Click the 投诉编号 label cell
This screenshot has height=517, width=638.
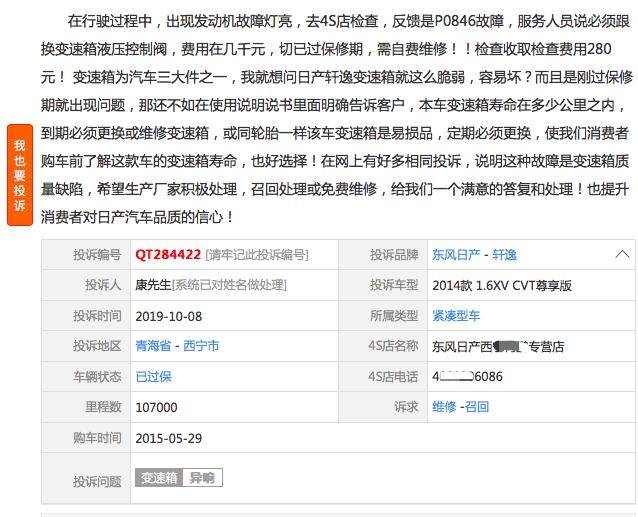click(x=86, y=255)
